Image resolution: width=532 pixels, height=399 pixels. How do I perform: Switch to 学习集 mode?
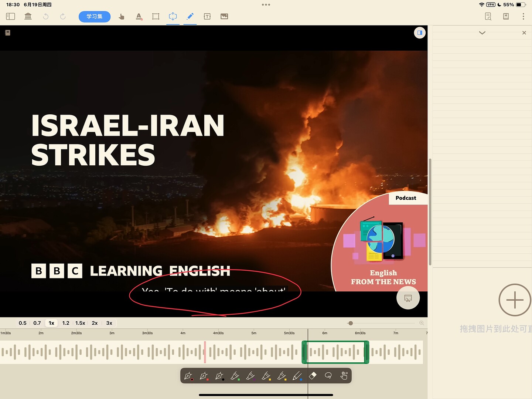(x=95, y=17)
